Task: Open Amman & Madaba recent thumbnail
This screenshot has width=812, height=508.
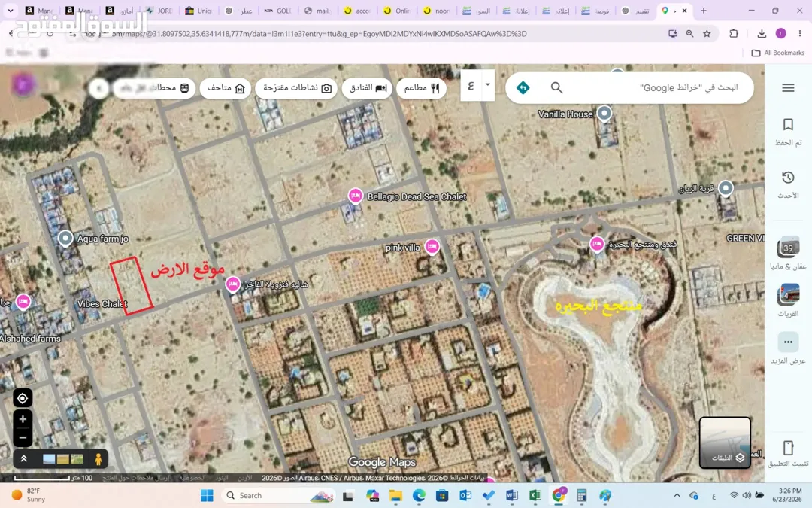Action: point(788,247)
